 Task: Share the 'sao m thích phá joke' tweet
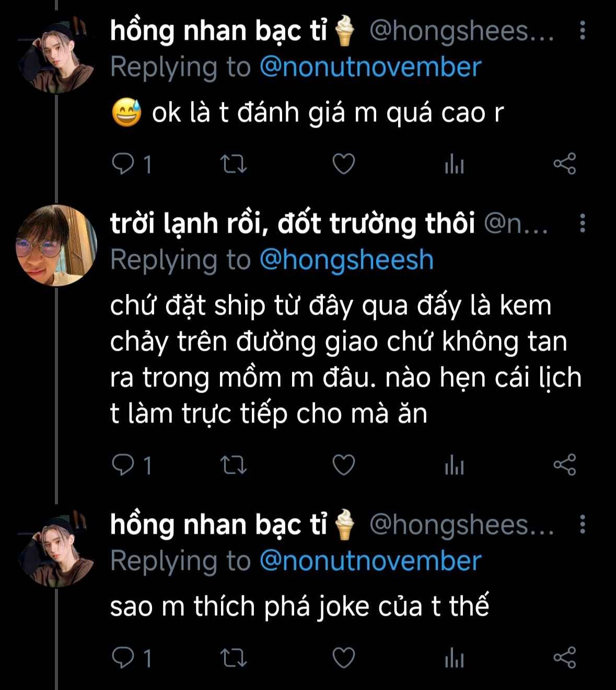click(x=564, y=658)
